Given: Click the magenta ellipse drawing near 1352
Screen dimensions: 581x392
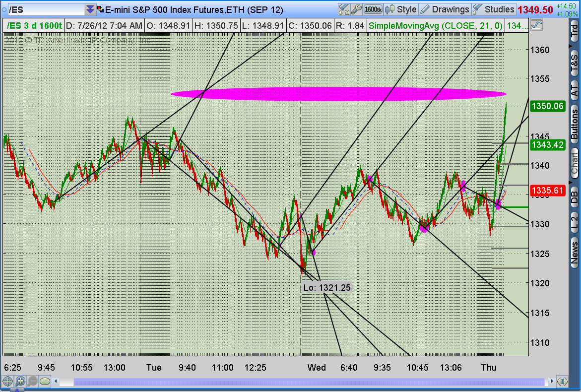Looking at the screenshot, I should coord(338,94).
